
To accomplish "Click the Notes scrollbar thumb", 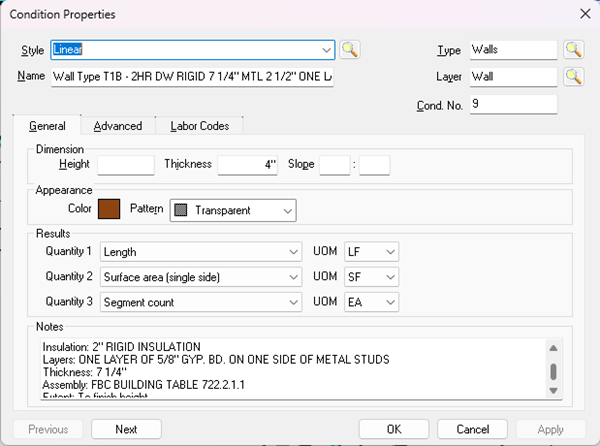I will [x=553, y=371].
